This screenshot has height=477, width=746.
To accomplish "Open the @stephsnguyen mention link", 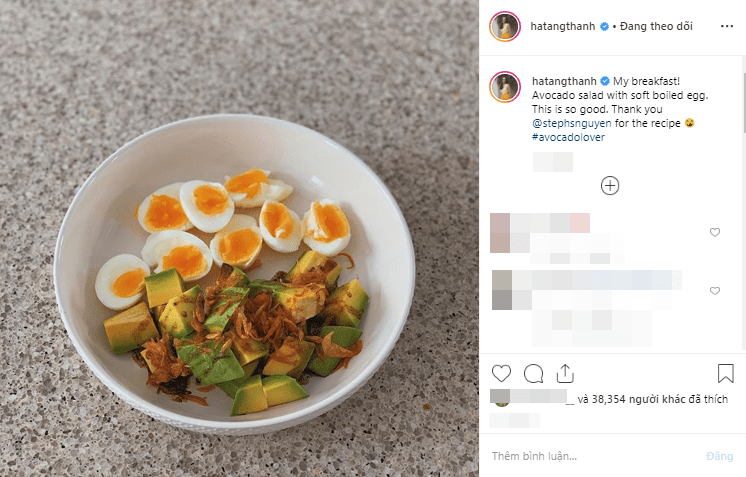I will click(571, 123).
